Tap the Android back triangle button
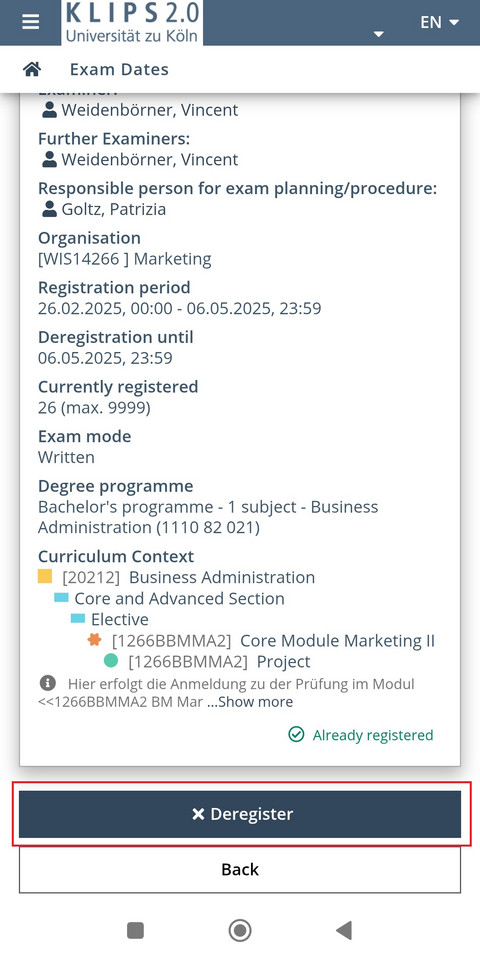 (344, 931)
